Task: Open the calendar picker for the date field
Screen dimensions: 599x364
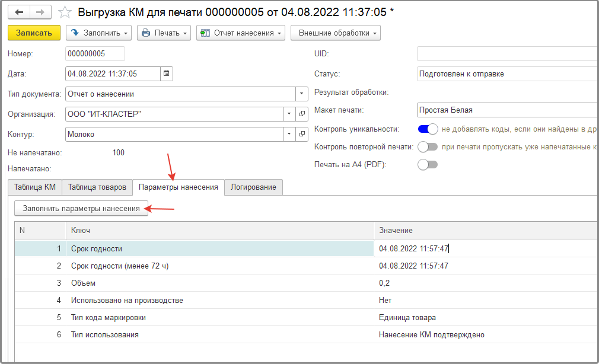Action: [x=166, y=74]
